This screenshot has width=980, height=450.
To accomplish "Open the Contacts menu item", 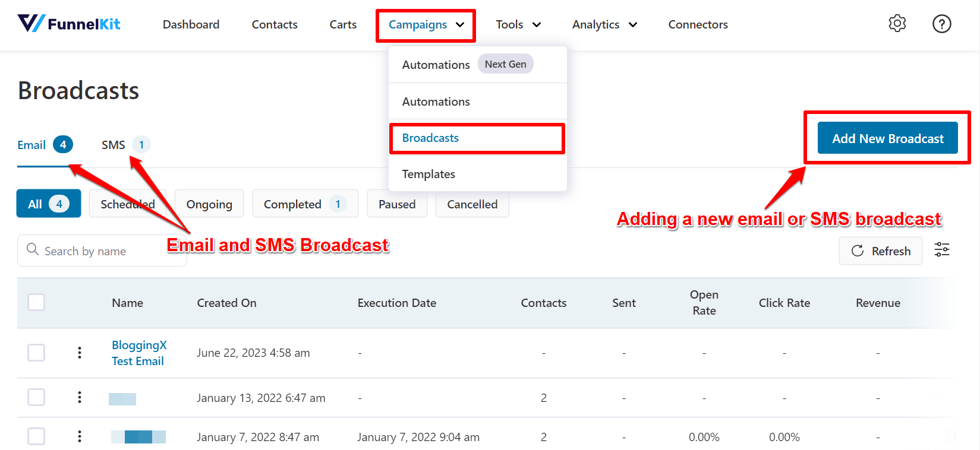I will 275,24.
